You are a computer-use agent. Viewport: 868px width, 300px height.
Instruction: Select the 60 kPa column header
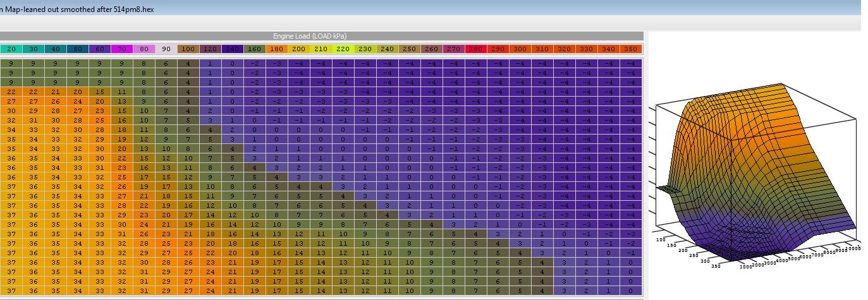click(99, 49)
